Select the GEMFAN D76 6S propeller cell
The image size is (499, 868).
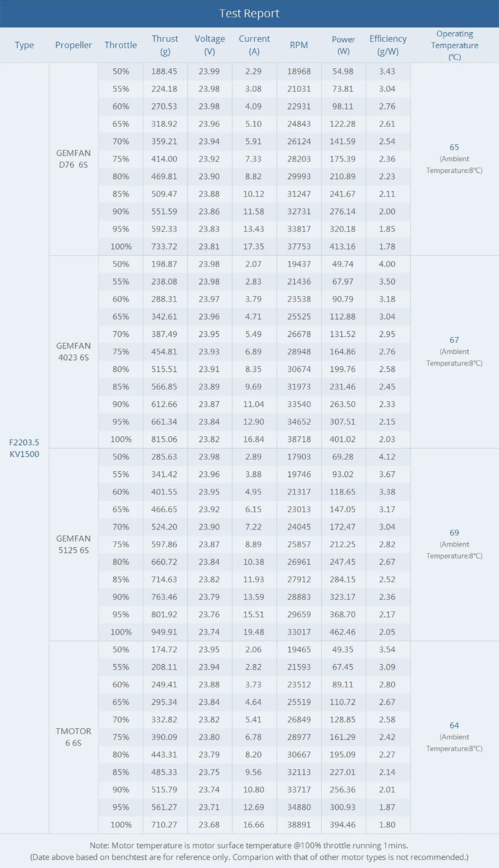(x=74, y=159)
